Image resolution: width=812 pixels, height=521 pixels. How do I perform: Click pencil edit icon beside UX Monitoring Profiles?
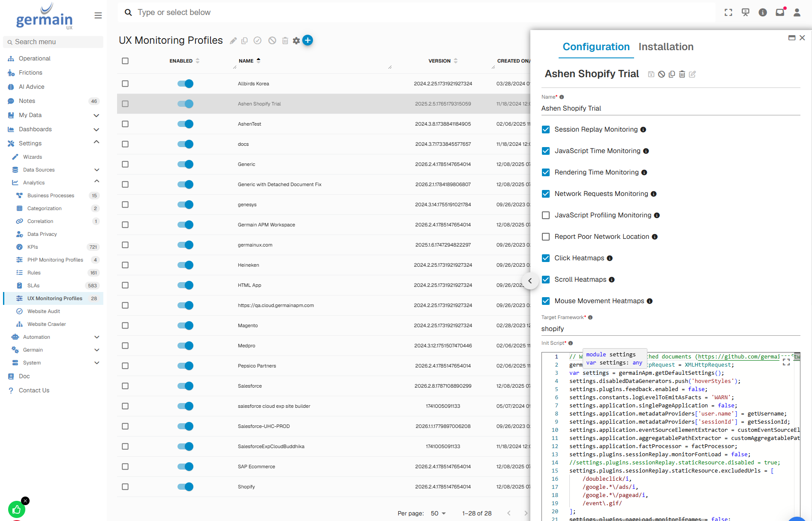233,41
